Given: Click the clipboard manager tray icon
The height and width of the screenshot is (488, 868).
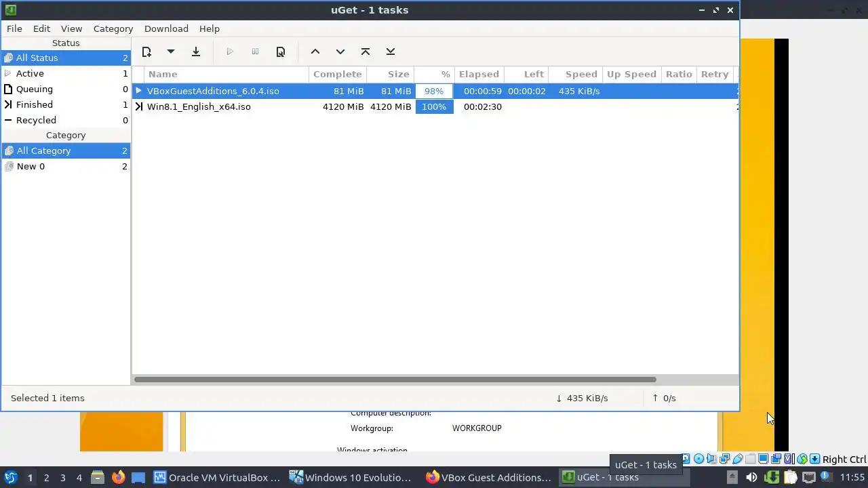Looking at the screenshot, I should coord(790,477).
